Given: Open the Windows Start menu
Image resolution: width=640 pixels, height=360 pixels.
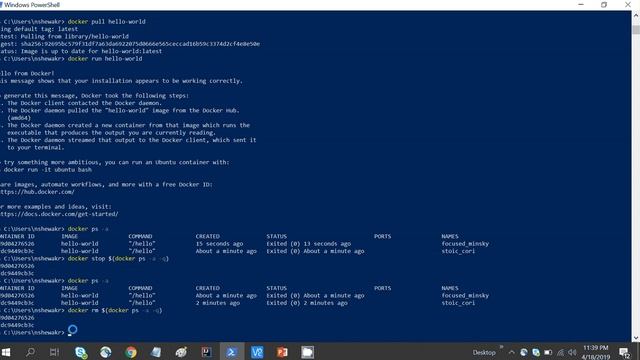Looking at the screenshot, I should tap(5, 352).
